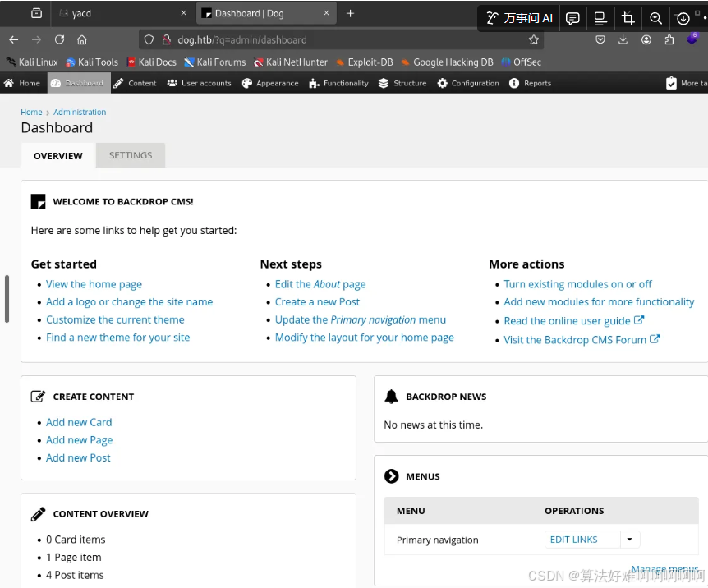Click the Home breadcrumb link
The height and width of the screenshot is (588, 708).
click(31, 112)
